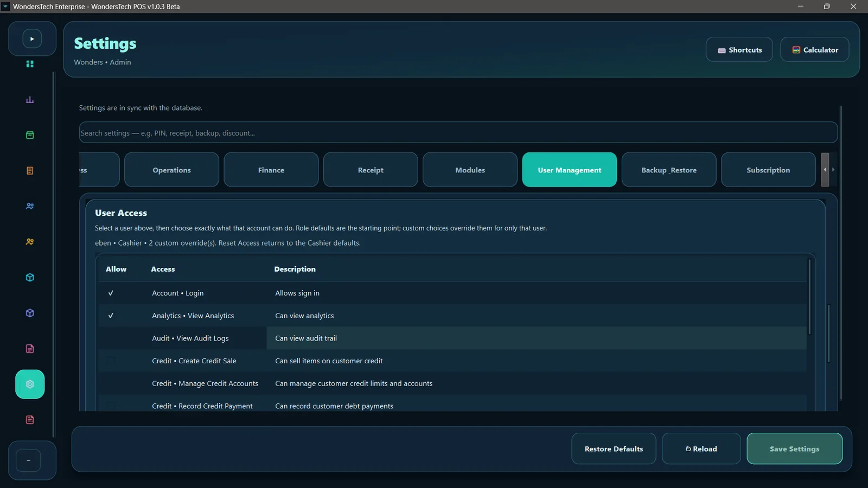The height and width of the screenshot is (488, 868).
Task: Click the 'Can view audit trail' cell
Action: coord(537,338)
